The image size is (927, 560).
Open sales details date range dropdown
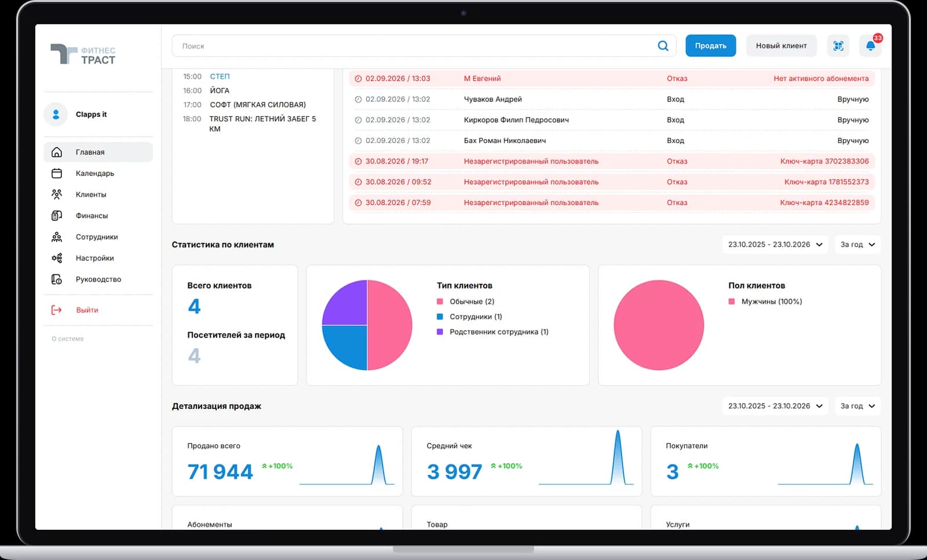point(775,406)
